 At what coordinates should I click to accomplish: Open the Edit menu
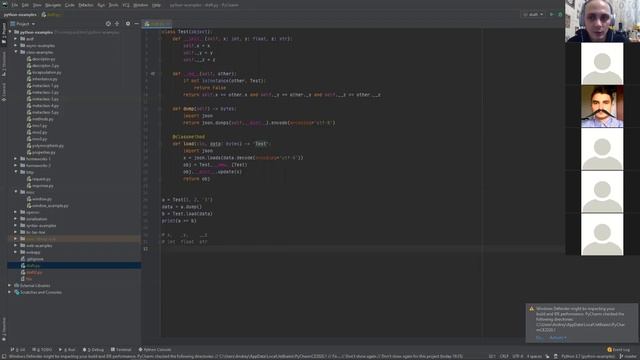click(x=25, y=5)
